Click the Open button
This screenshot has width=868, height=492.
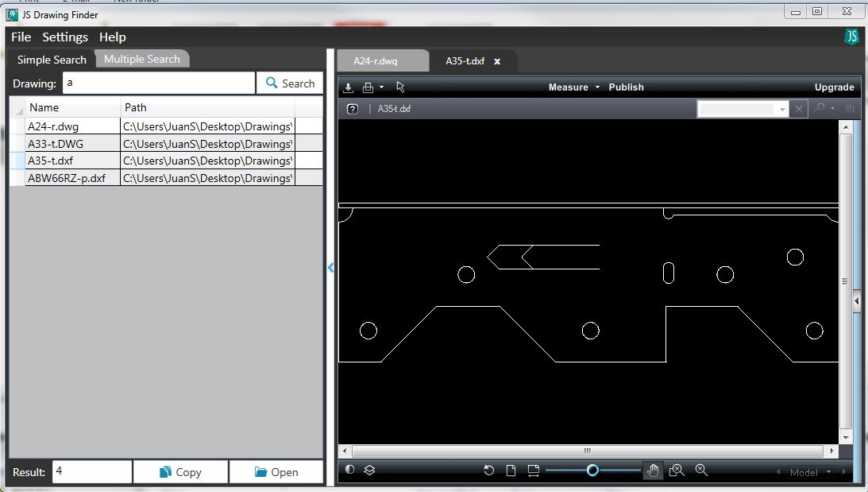coord(276,472)
